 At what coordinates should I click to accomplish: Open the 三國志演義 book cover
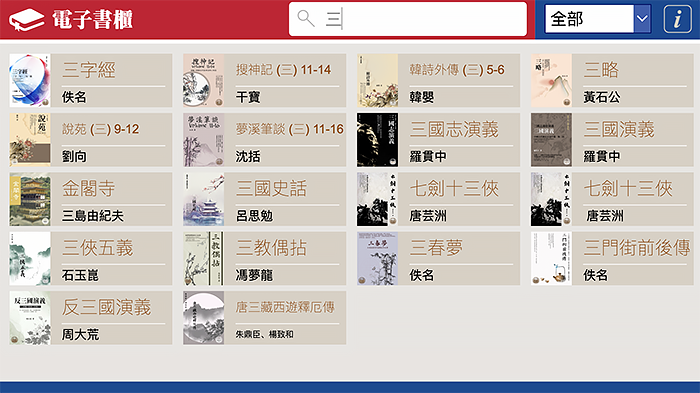377,140
